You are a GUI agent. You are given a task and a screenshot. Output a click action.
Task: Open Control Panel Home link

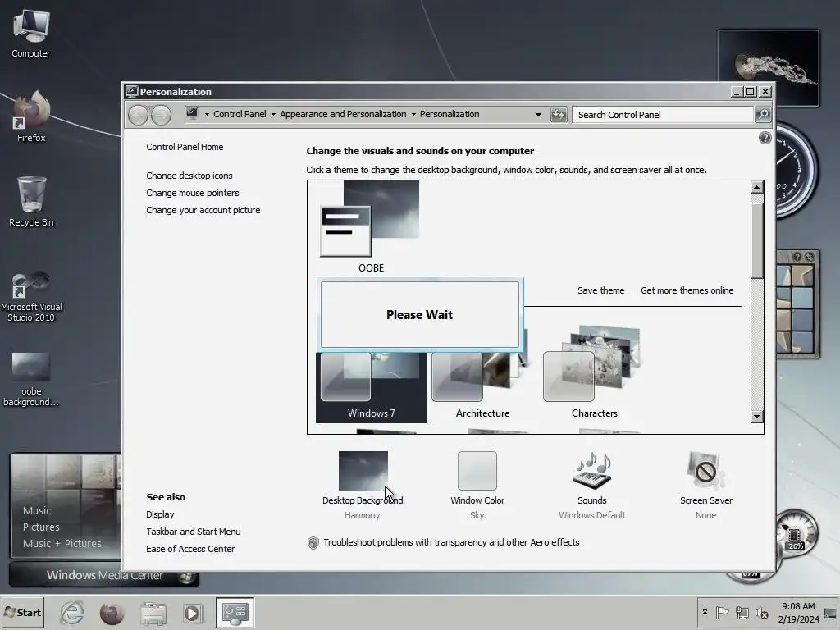185,147
